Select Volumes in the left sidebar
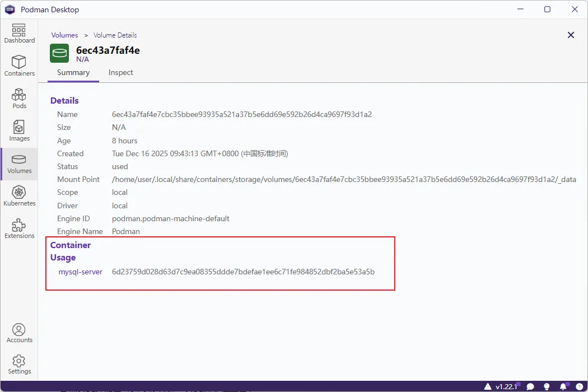 [19, 164]
